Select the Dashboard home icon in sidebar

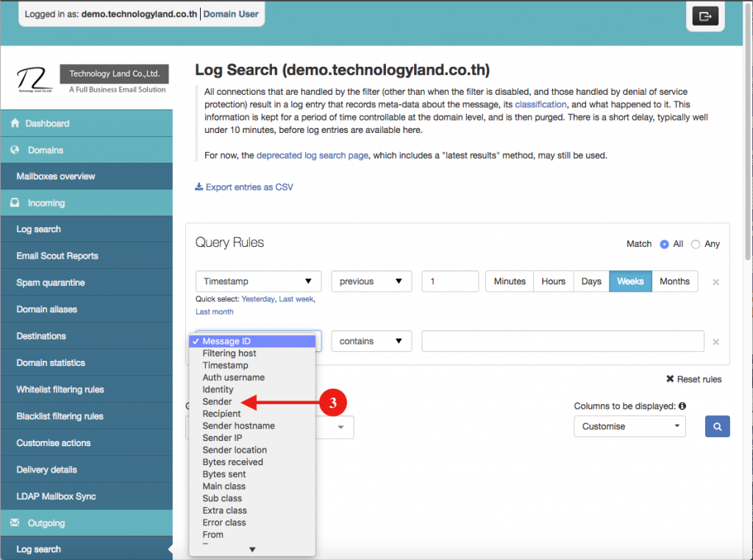[16, 123]
